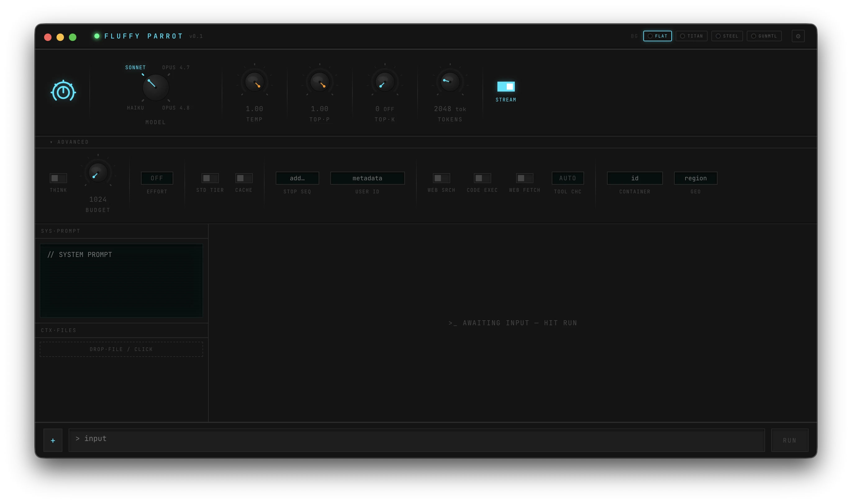Image resolution: width=852 pixels, height=504 pixels.
Task: Click the TEMP knob
Action: (x=254, y=82)
